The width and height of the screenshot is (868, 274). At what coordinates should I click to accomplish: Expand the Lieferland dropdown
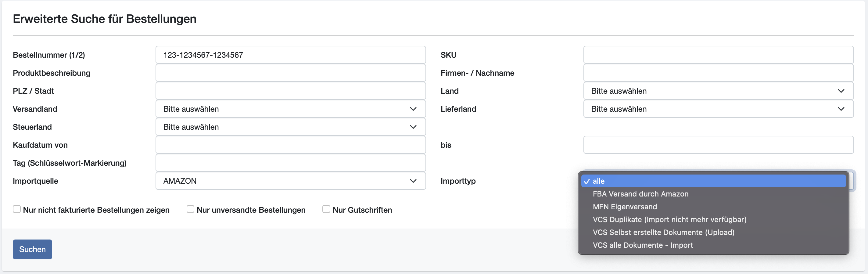(718, 109)
